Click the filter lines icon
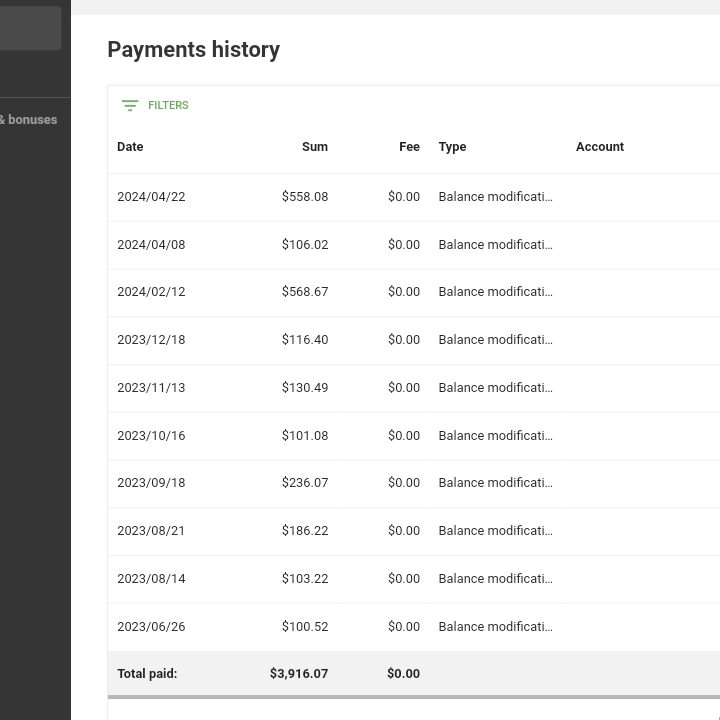The height and width of the screenshot is (720, 720). pyautogui.click(x=129, y=105)
